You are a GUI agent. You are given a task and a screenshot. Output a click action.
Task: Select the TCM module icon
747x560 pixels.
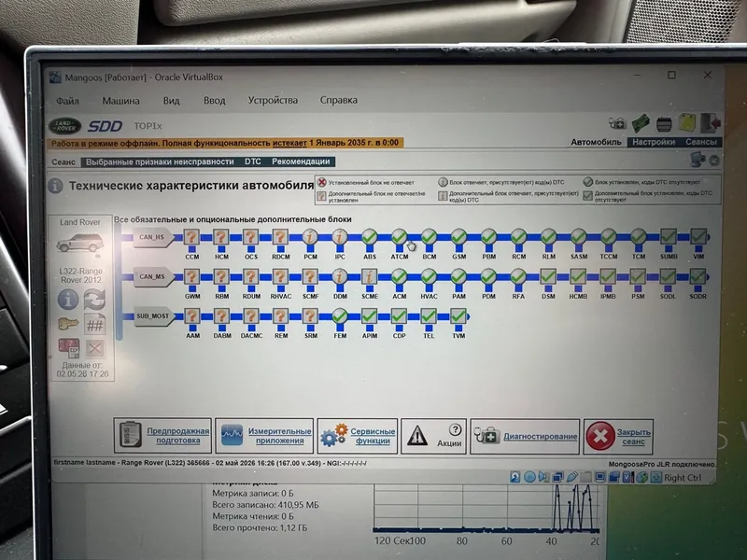[x=639, y=237]
